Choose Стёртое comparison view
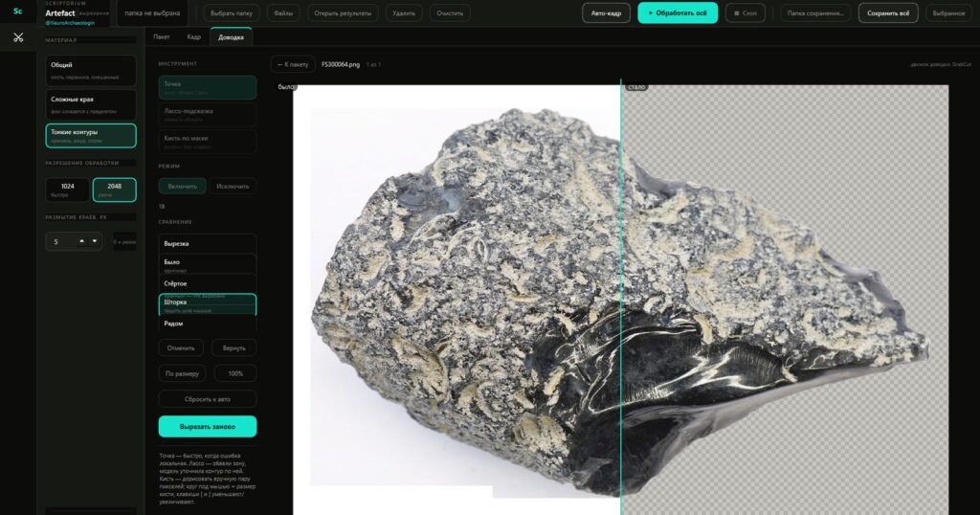 pyautogui.click(x=208, y=283)
